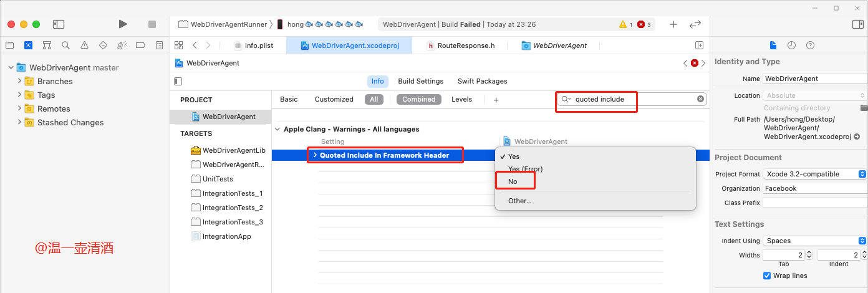868x293 pixels.
Task: Add a build setting with the plus button
Action: tap(496, 100)
